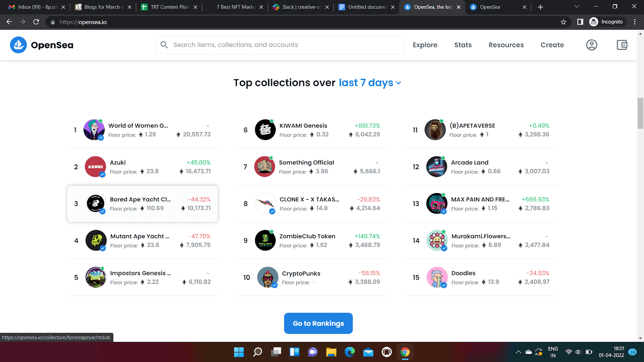The height and width of the screenshot is (362, 644).
Task: Change the last 7 days period dropdown
Action: pos(370,83)
